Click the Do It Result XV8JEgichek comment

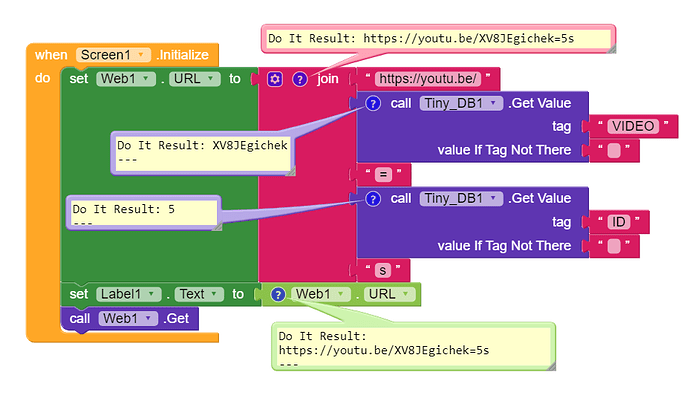(x=202, y=153)
